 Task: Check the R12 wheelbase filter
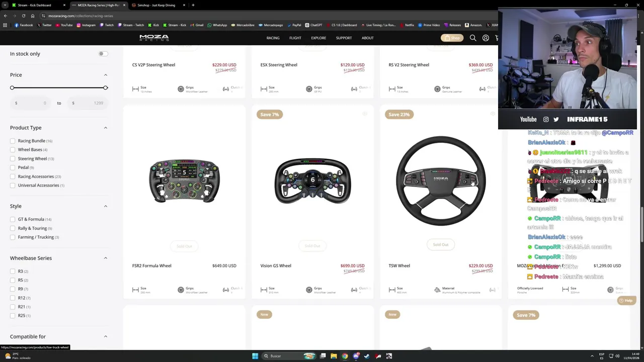coord(13,298)
